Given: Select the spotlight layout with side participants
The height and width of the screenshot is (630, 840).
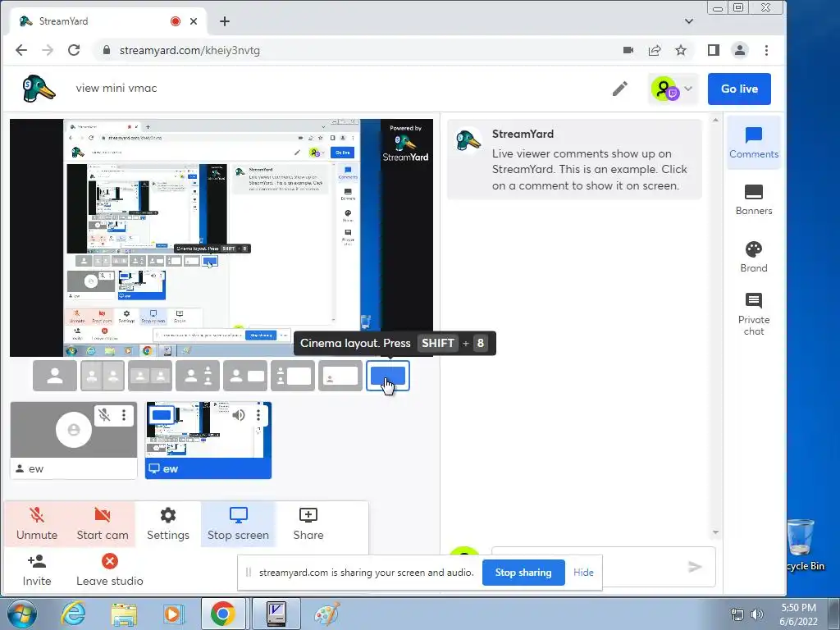Looking at the screenshot, I should [198, 376].
